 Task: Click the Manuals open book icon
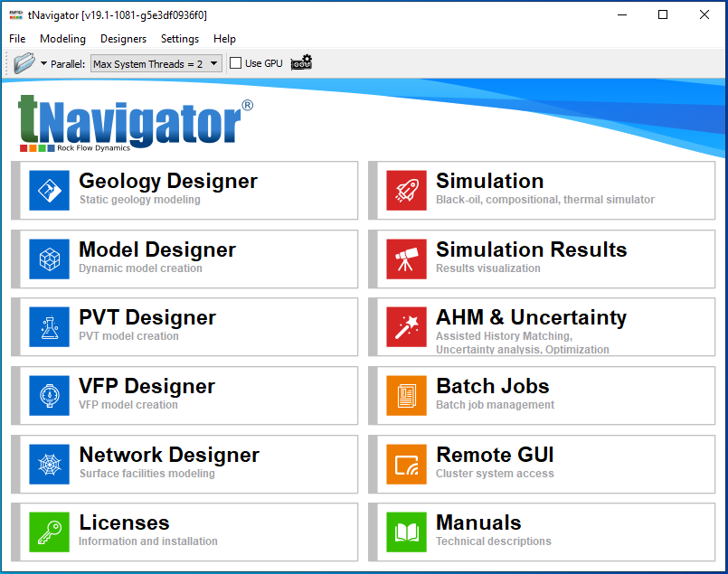click(406, 532)
